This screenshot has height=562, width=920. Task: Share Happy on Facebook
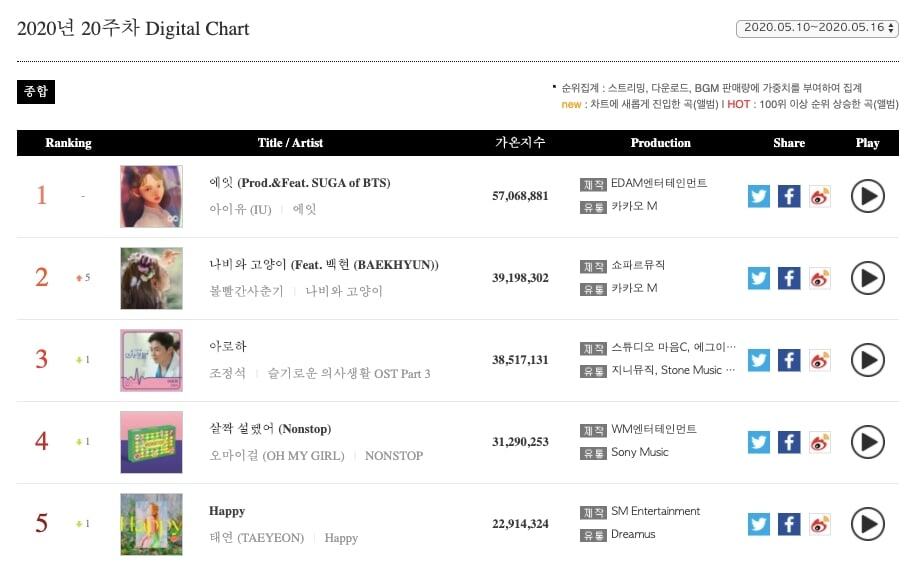[789, 523]
